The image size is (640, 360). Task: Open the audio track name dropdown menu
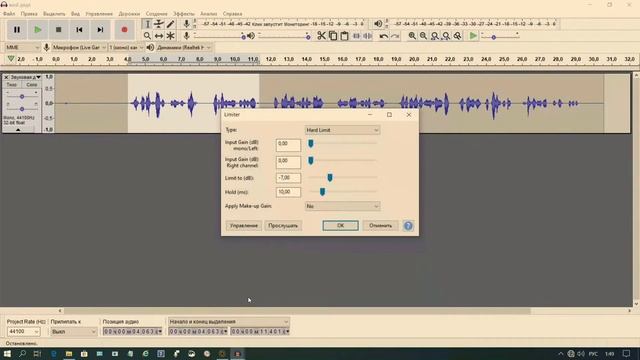(x=26, y=77)
